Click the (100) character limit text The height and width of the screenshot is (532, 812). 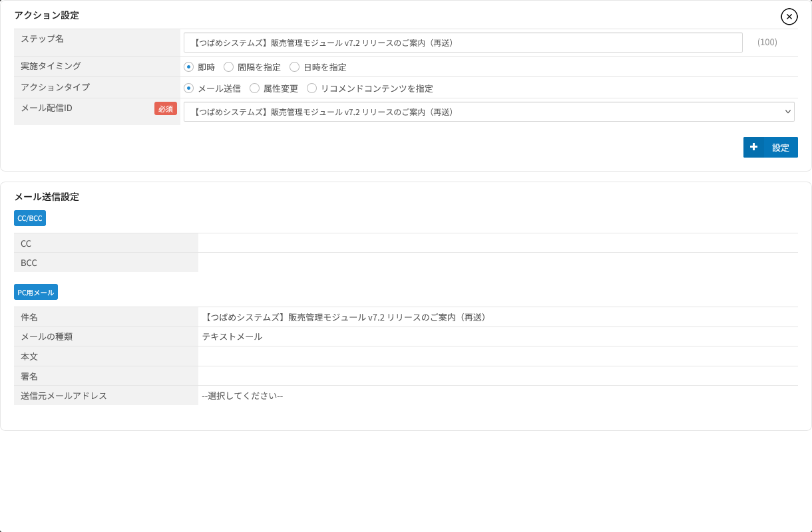click(x=767, y=43)
